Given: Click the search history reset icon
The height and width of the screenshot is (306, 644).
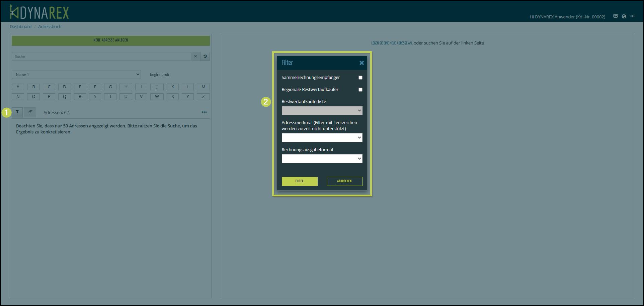Looking at the screenshot, I should (x=205, y=57).
